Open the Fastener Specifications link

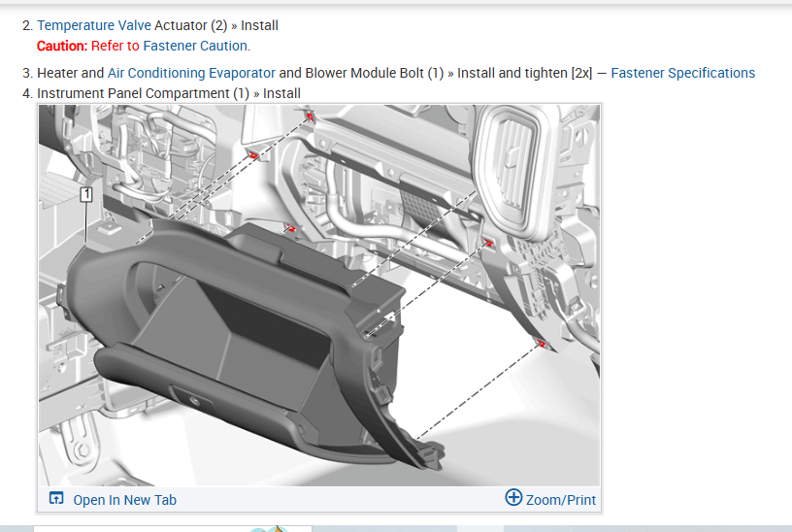(683, 73)
